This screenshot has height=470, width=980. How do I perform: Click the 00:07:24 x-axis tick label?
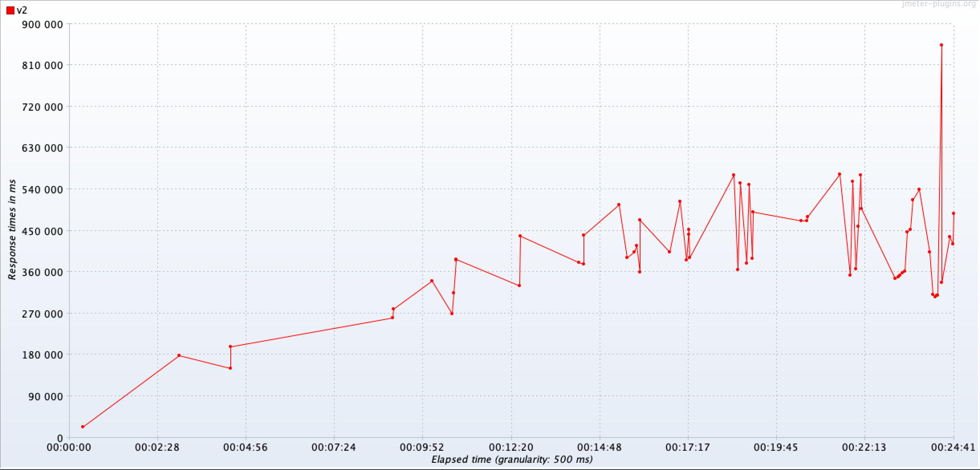pyautogui.click(x=334, y=447)
